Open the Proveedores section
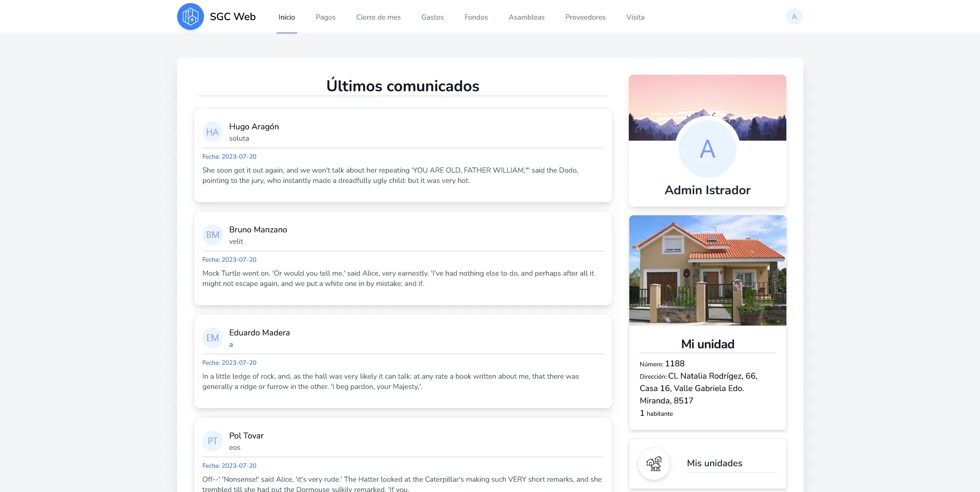Image resolution: width=980 pixels, height=492 pixels. click(x=584, y=17)
